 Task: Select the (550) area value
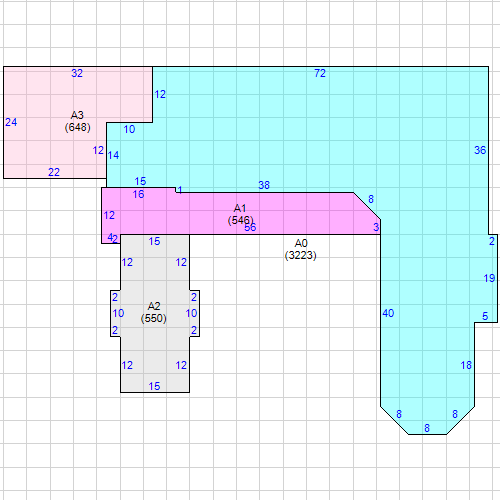pyautogui.click(x=154, y=318)
